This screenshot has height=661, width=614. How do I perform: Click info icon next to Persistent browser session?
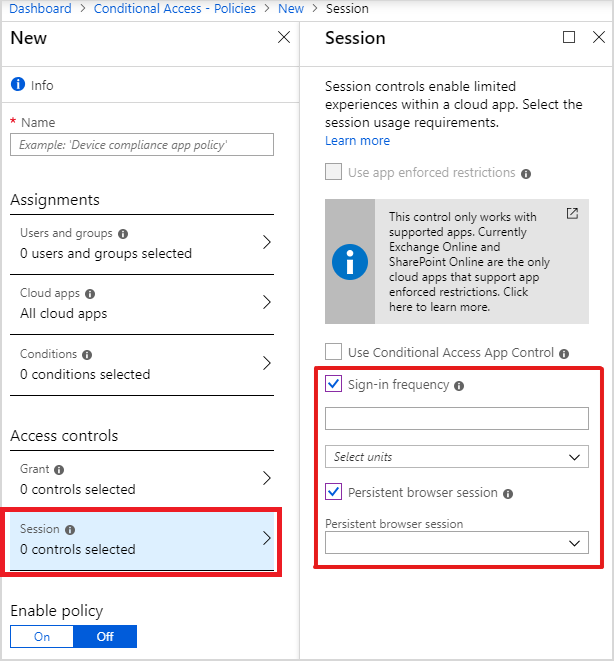pyautogui.click(x=508, y=493)
